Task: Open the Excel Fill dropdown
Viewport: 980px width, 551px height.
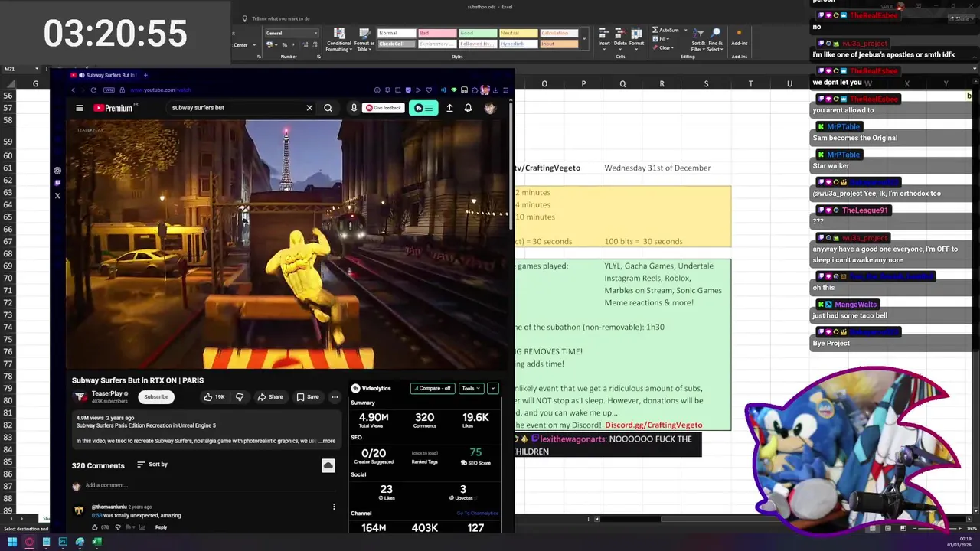Action: click(x=661, y=38)
